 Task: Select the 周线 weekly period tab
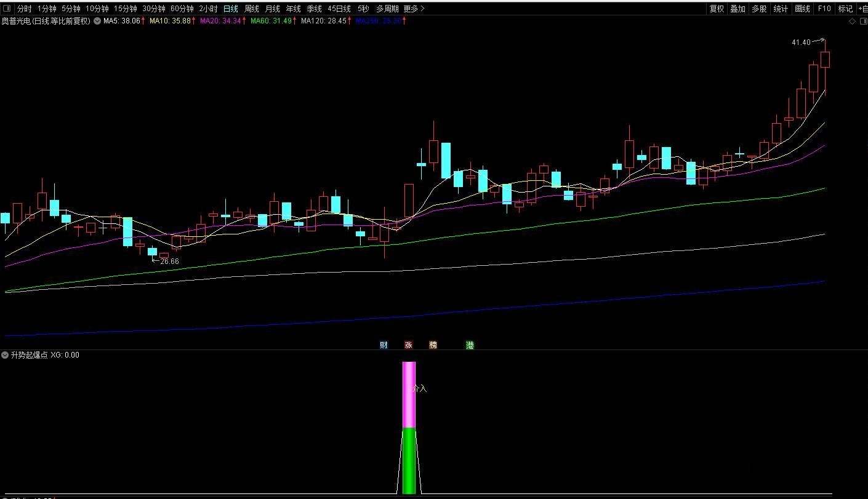click(252, 9)
